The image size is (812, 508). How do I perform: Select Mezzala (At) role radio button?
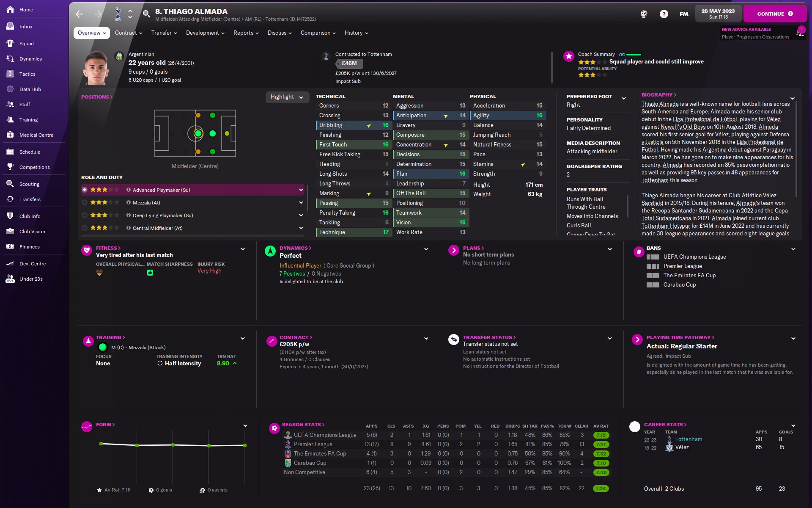[x=85, y=203]
